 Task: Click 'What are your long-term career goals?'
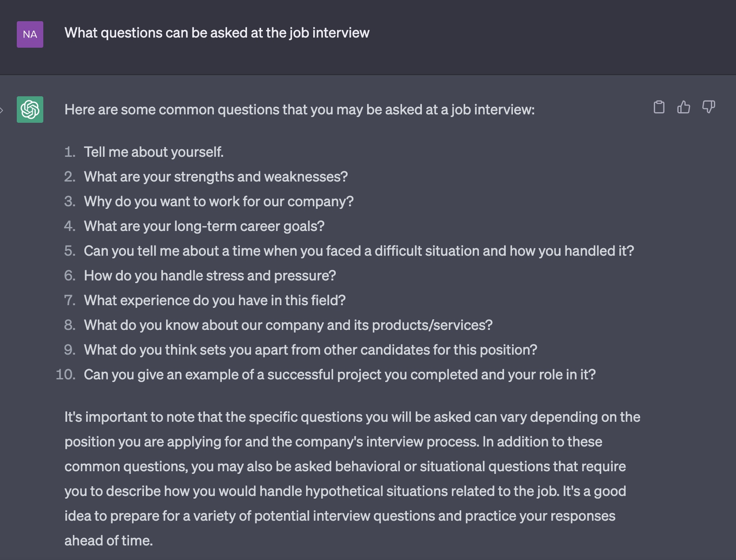[x=204, y=226]
